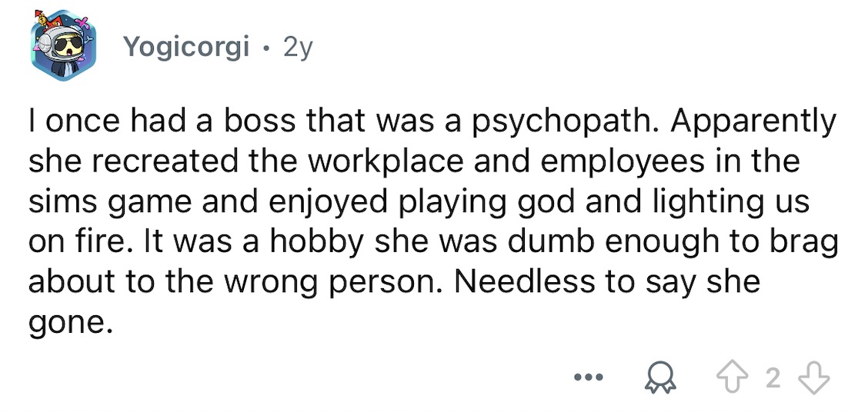868x412 pixels.
Task: Downvote the Yogicorgi comment
Action: (x=814, y=378)
